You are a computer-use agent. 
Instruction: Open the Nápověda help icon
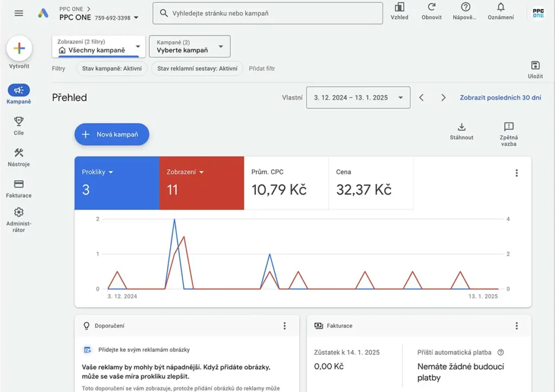pyautogui.click(x=465, y=8)
